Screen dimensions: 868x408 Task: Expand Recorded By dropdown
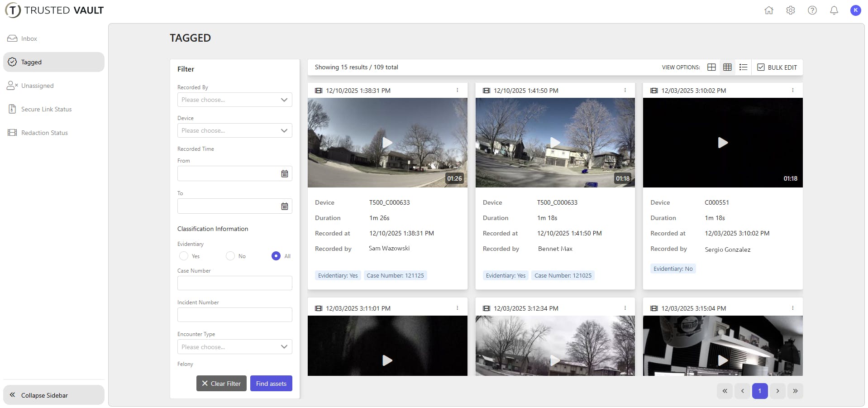point(234,100)
